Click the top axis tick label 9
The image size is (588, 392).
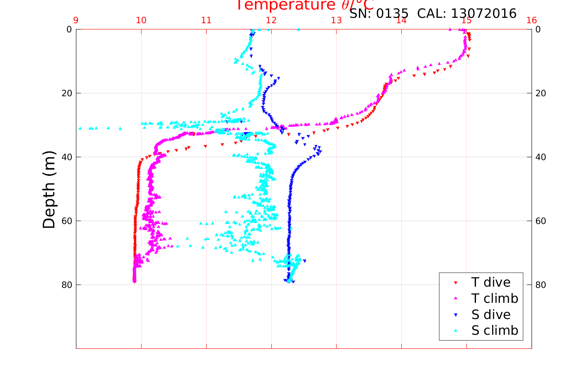click(76, 20)
